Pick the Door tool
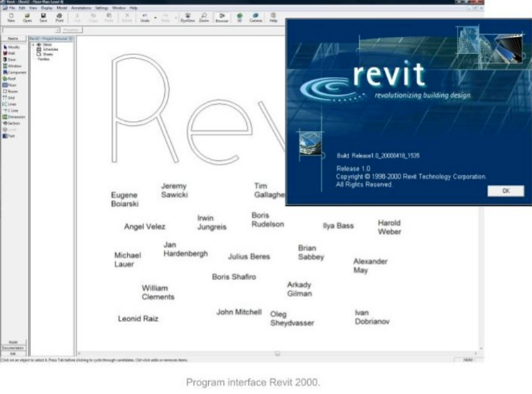532x394 pixels. [x=10, y=60]
